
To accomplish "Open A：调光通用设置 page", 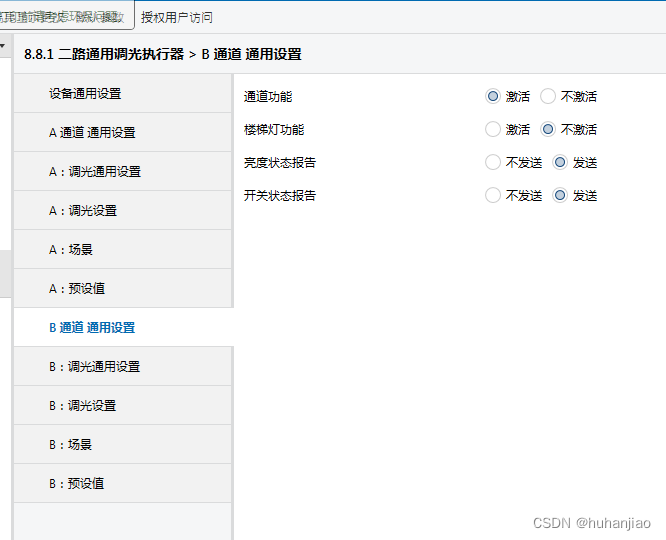I will (95, 171).
